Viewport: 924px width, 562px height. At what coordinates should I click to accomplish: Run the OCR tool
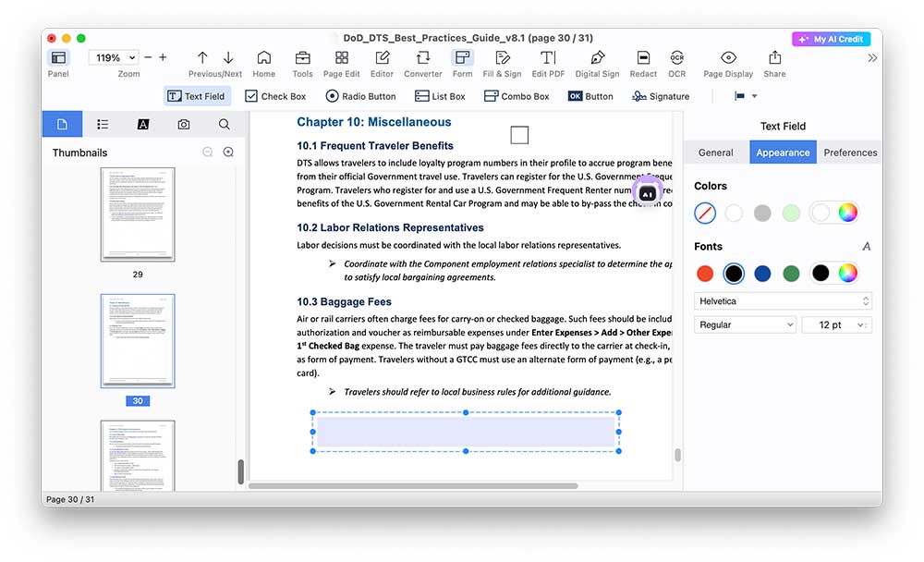click(x=677, y=58)
